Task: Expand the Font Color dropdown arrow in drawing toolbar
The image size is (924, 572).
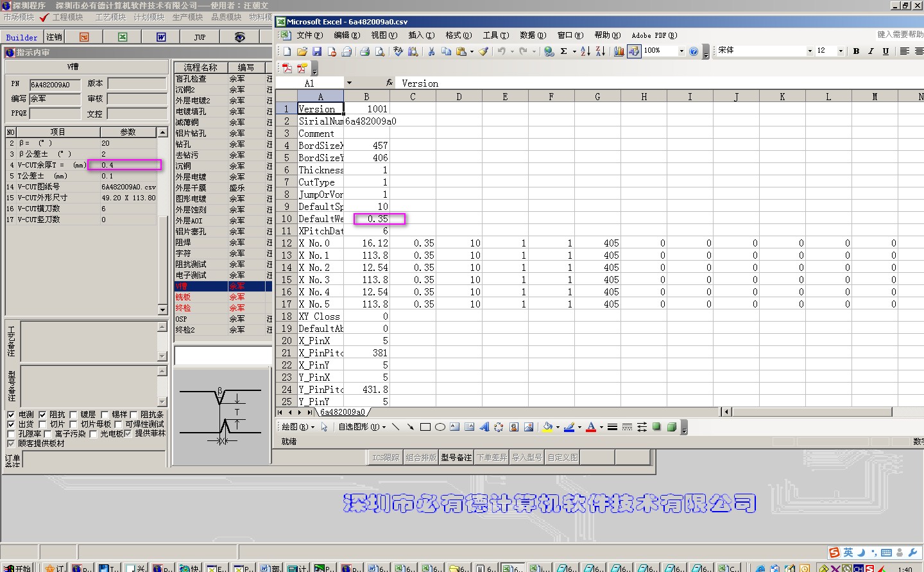Action: pyautogui.click(x=601, y=427)
